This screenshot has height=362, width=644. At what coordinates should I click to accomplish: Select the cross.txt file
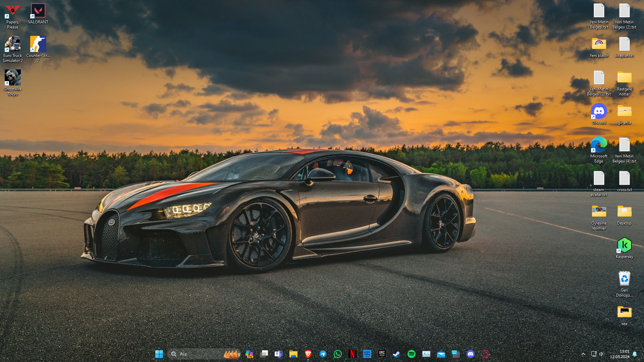click(x=624, y=181)
